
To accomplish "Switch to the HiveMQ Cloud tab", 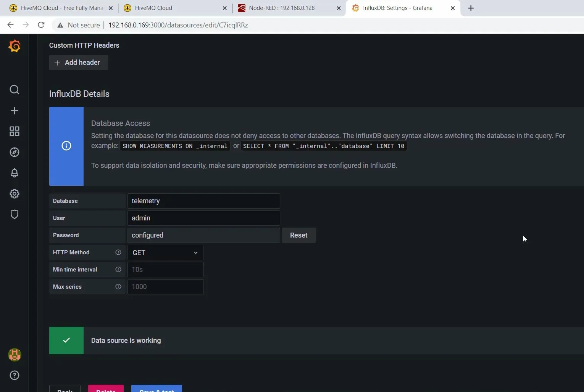I will tap(175, 8).
